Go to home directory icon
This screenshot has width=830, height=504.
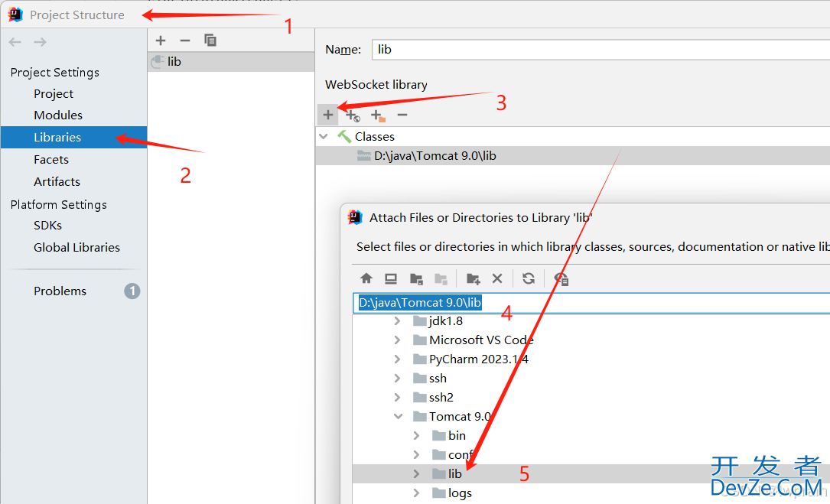(x=366, y=278)
